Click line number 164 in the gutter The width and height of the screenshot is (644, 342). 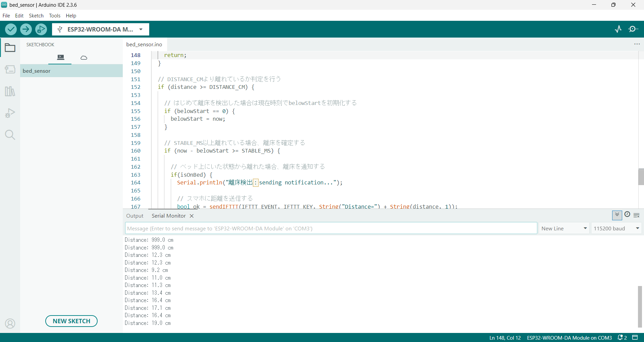point(136,183)
